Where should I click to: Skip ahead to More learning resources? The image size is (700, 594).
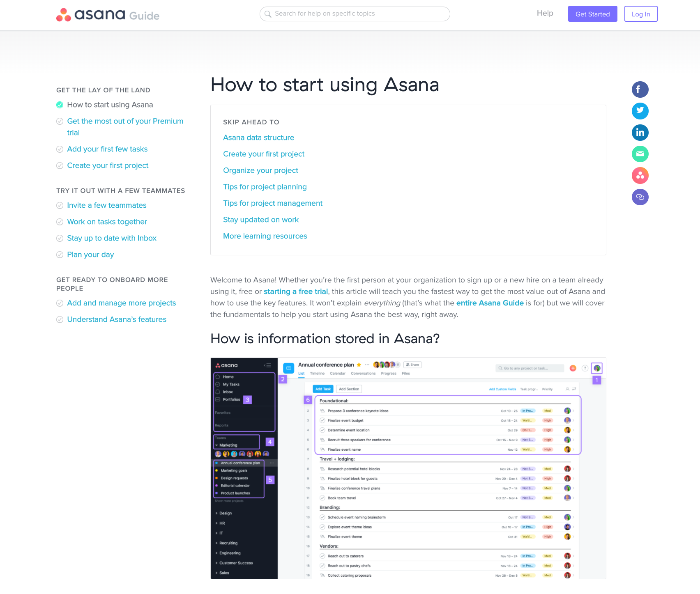tap(265, 236)
